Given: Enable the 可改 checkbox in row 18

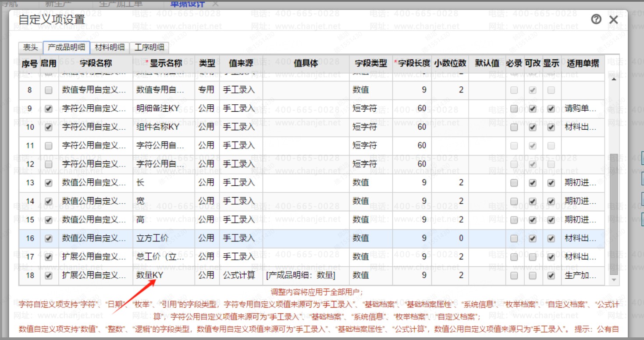Looking at the screenshot, I should [x=533, y=276].
